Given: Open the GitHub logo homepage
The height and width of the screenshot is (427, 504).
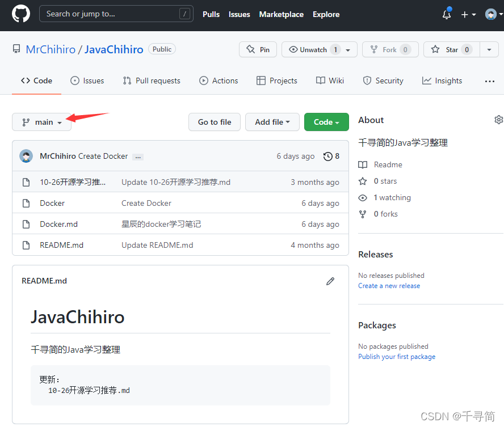Looking at the screenshot, I should click(21, 14).
